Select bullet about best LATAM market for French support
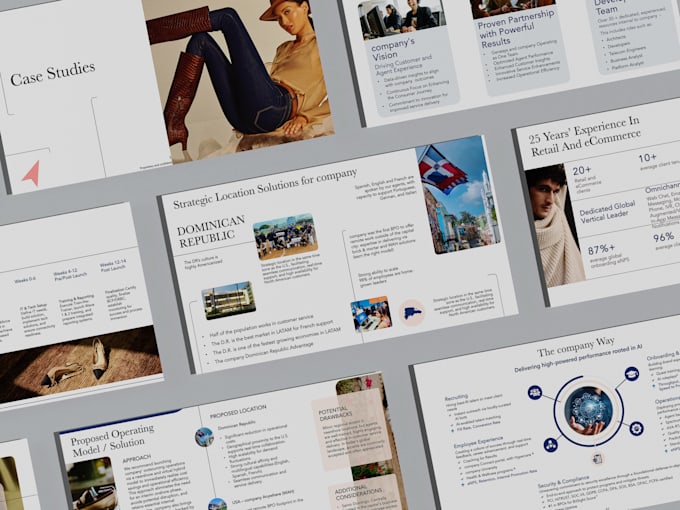 tap(272, 333)
